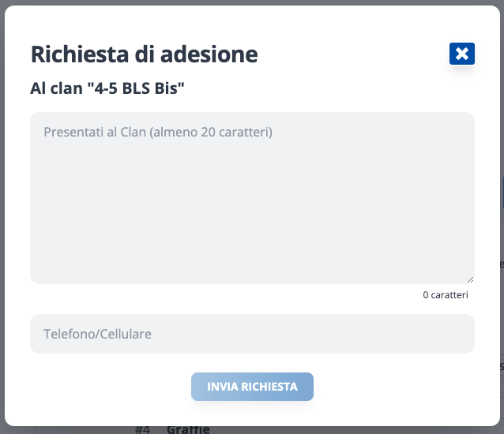Click the Invia Richiesta button

[252, 387]
